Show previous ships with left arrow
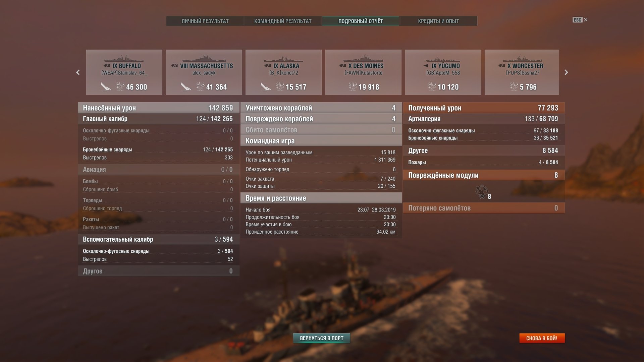Viewport: 644px width, 362px height. tap(78, 72)
